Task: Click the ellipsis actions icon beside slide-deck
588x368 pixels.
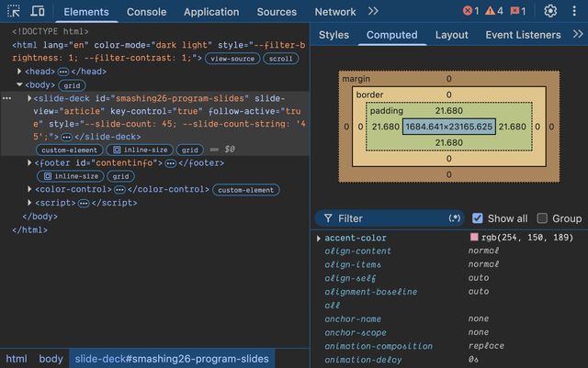Action: [6, 98]
